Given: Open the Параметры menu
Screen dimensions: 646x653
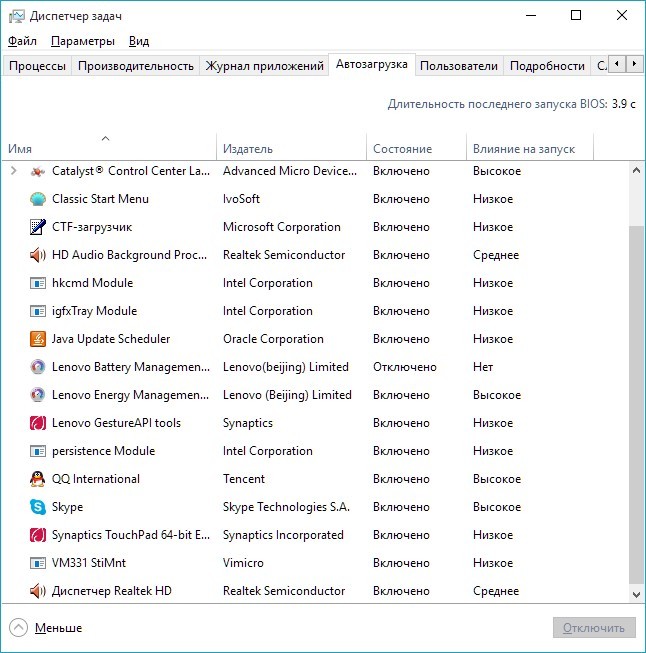Looking at the screenshot, I should point(82,41).
